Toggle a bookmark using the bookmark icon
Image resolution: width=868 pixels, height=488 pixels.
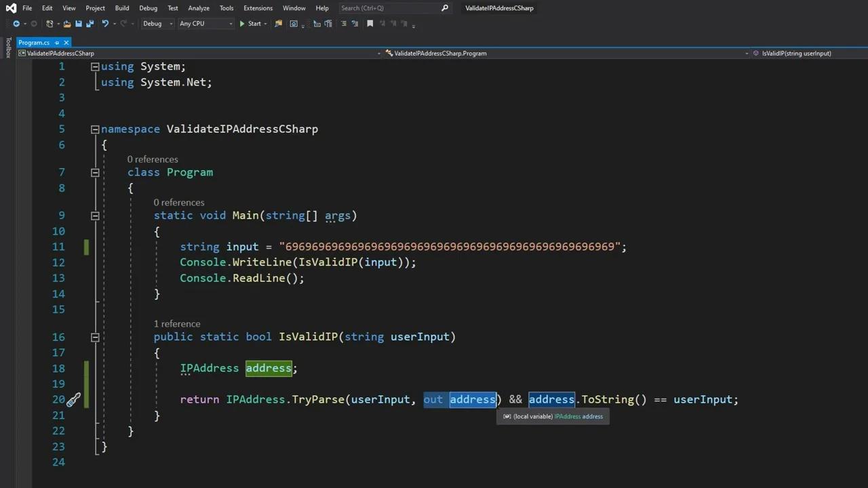pos(370,24)
